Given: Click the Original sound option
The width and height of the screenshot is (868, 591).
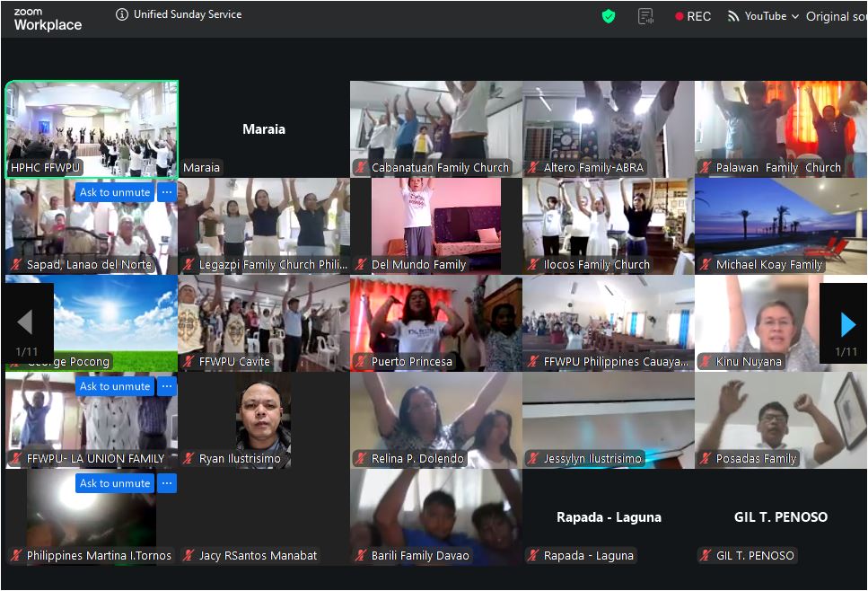Looking at the screenshot, I should tap(836, 17).
